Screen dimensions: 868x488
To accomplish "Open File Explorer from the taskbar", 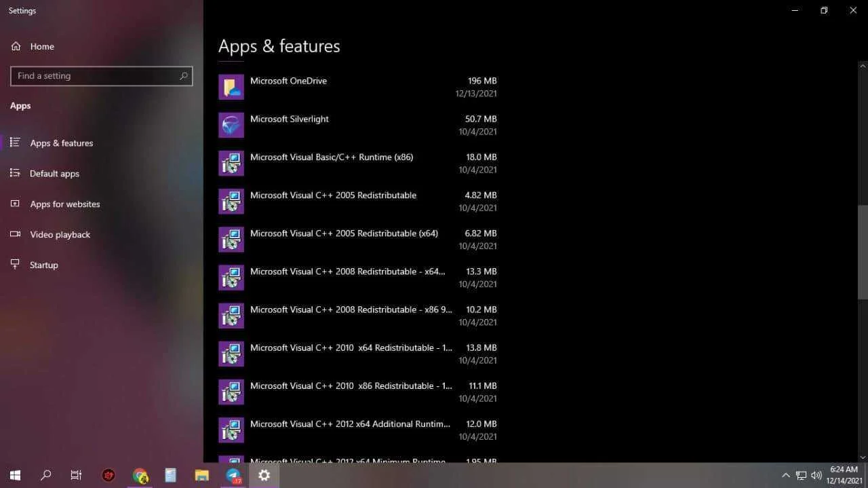I will point(201,475).
